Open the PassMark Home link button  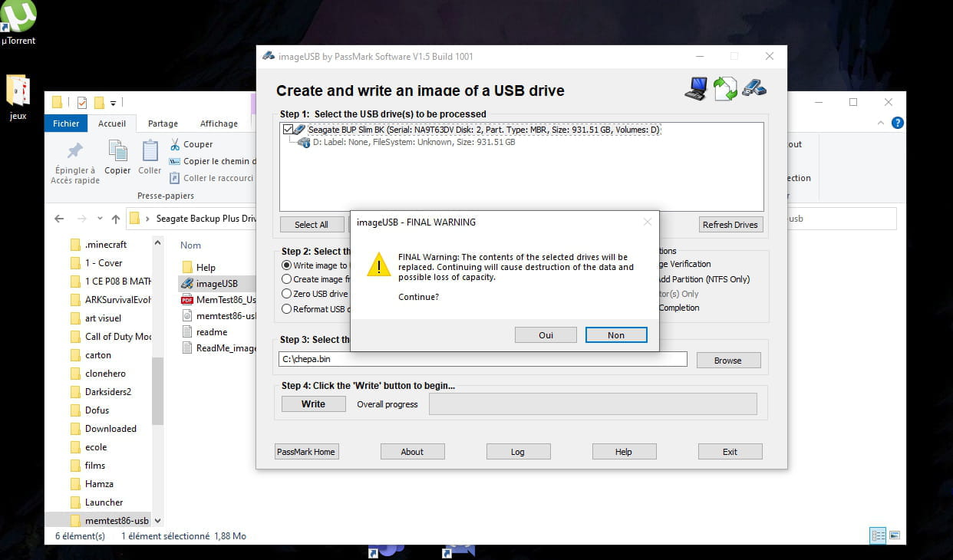point(306,452)
